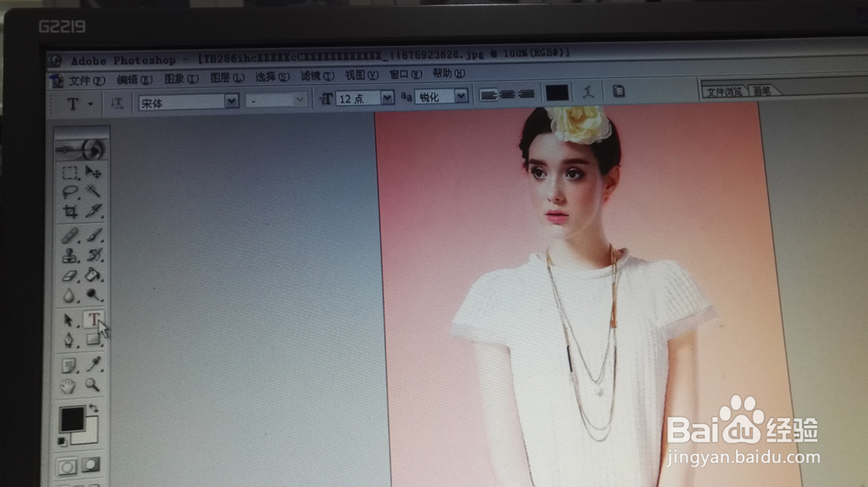Open the 窗口 menu
Screen dimensions: 868x487
(405, 74)
